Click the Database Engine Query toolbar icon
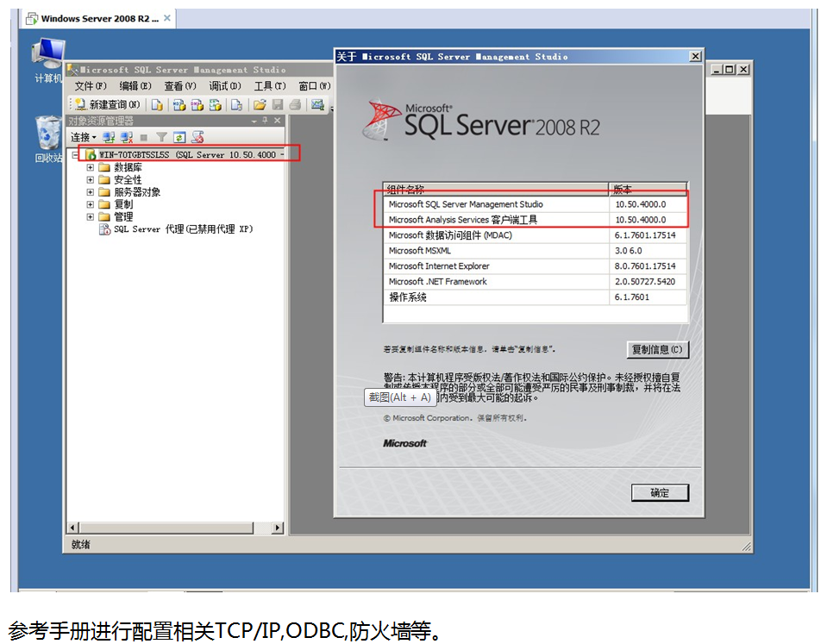This screenshot has width=827, height=644. pyautogui.click(x=157, y=104)
